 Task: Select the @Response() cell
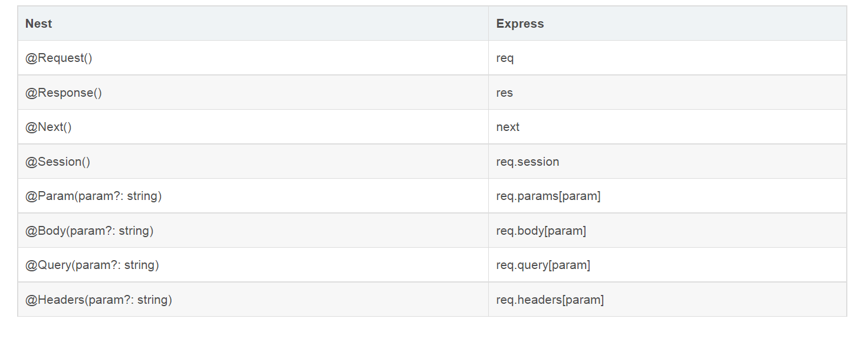point(64,93)
